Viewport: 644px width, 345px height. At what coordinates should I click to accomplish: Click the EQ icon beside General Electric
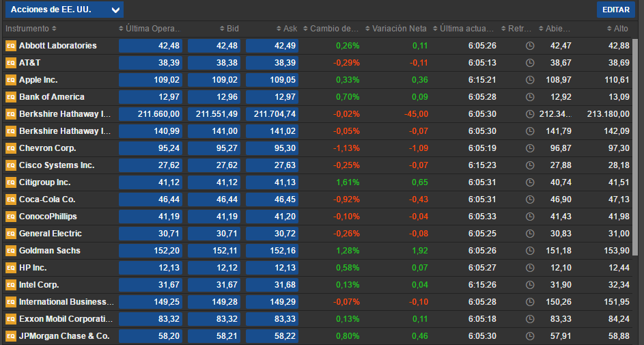coord(11,233)
